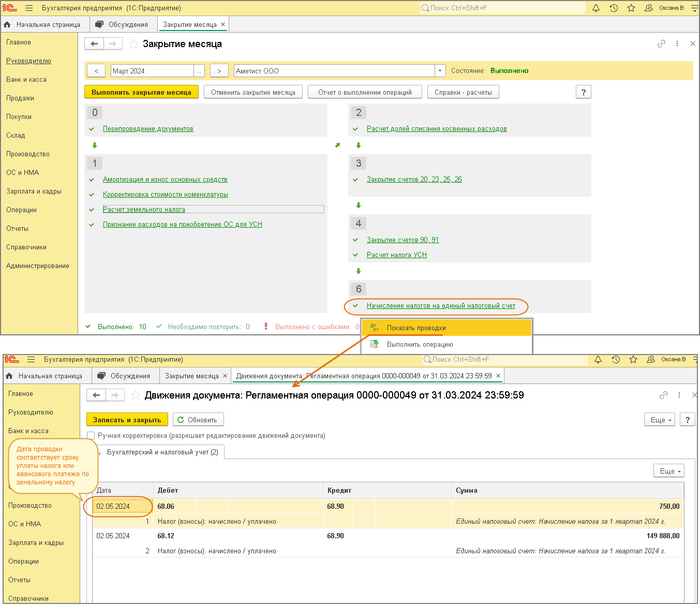
Task: Go back from Закрытие месяца form
Action: click(94, 44)
